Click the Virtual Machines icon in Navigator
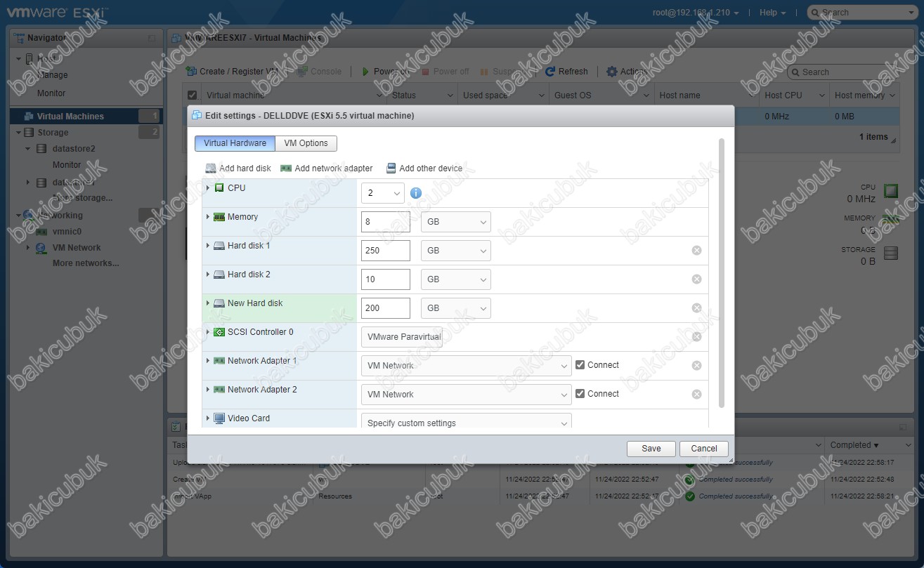Viewport: 924px width, 568px height. 29,117
